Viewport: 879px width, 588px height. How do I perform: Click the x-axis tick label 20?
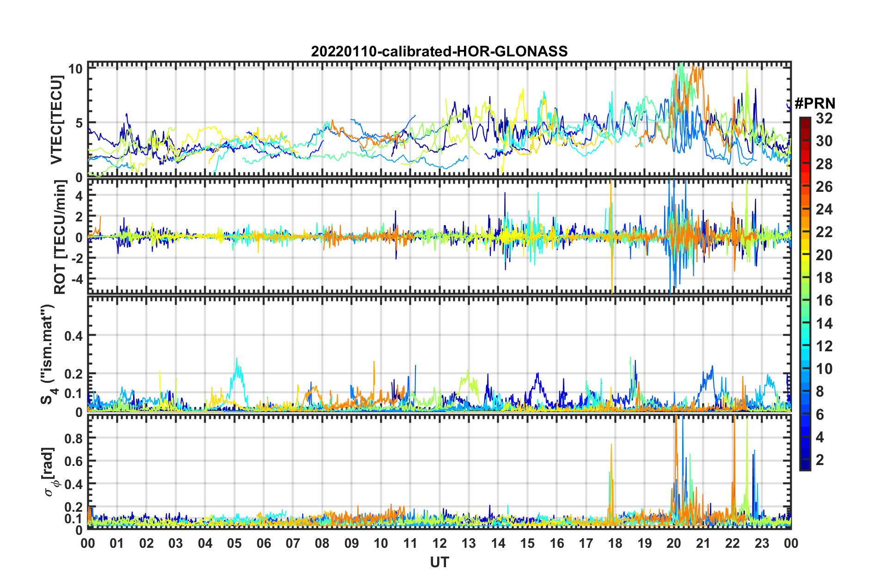coord(674,544)
